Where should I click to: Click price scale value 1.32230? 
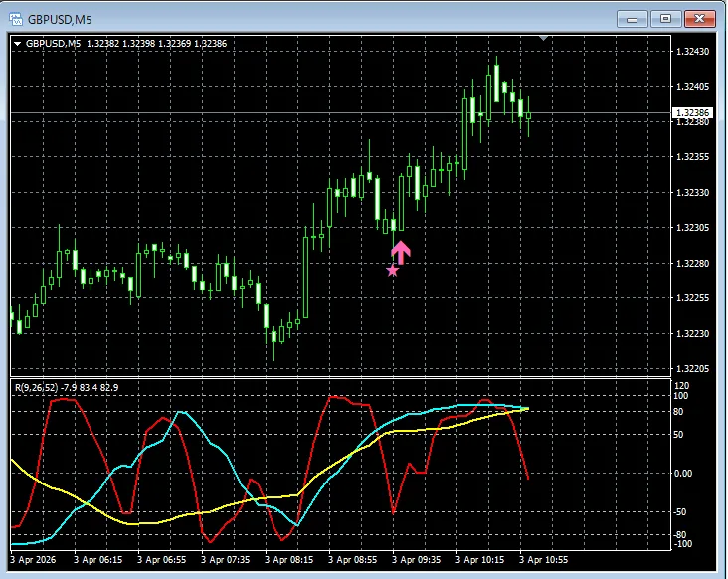pos(693,334)
